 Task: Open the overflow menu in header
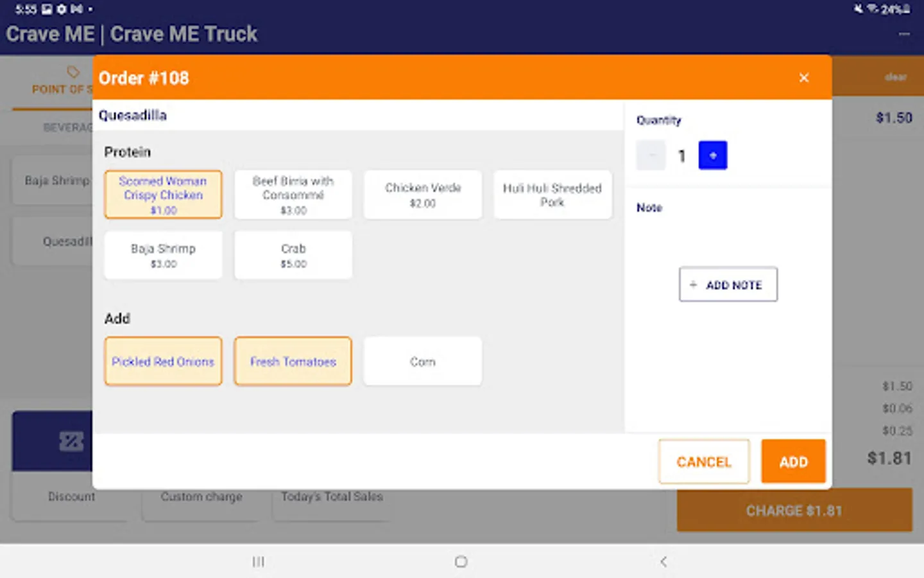tap(904, 34)
